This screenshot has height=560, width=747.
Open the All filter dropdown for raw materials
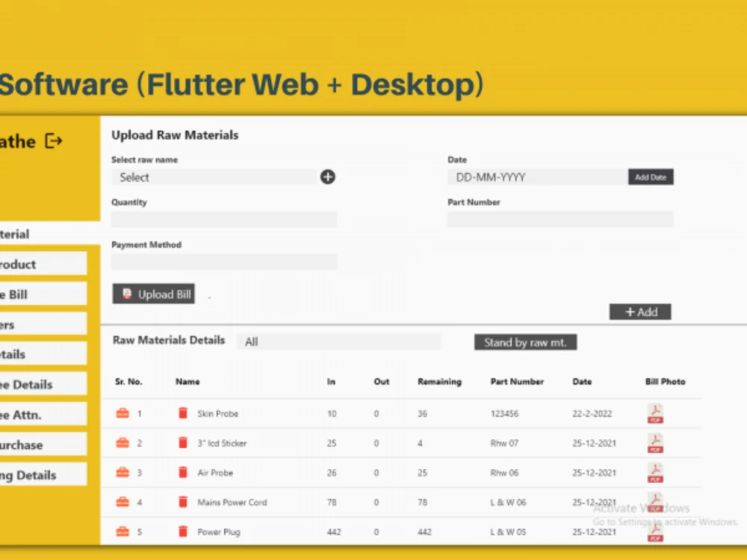(x=338, y=341)
